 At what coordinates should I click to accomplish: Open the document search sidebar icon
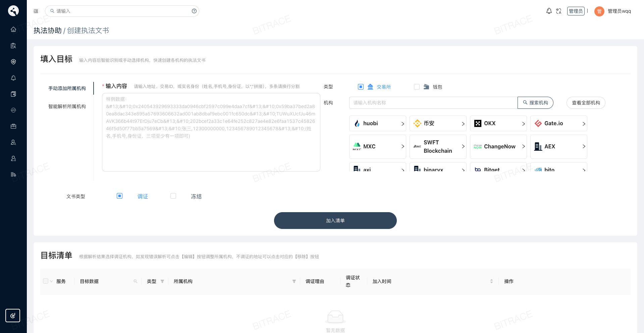(13, 45)
